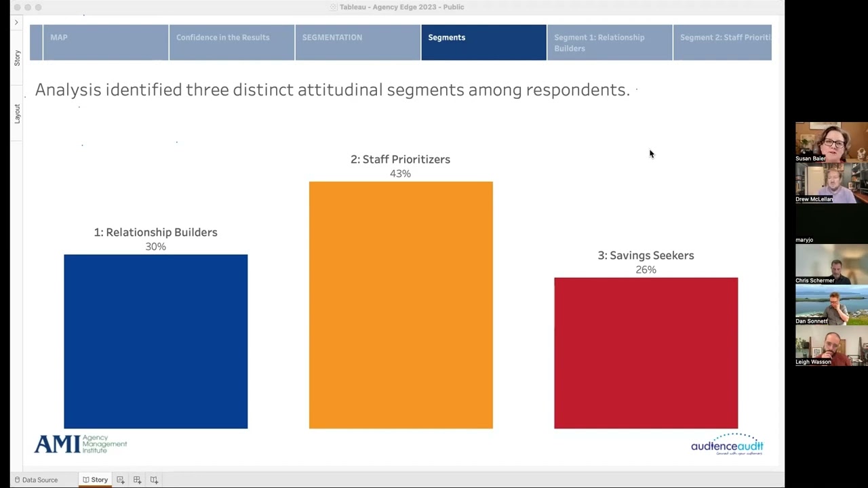Click the narrow story point left of MAP
Screen dimensions: 868x488
(36, 42)
